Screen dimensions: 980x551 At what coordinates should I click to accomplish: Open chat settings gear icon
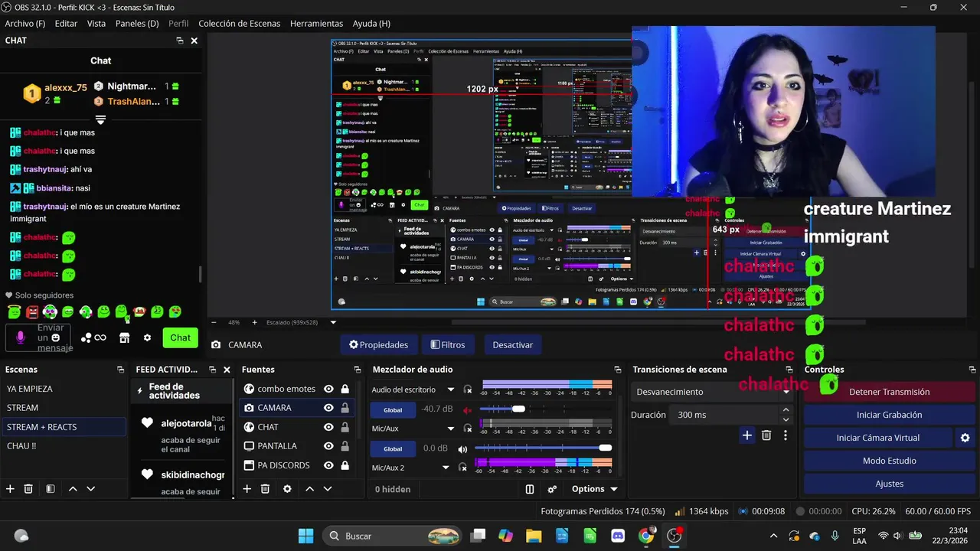coord(147,337)
